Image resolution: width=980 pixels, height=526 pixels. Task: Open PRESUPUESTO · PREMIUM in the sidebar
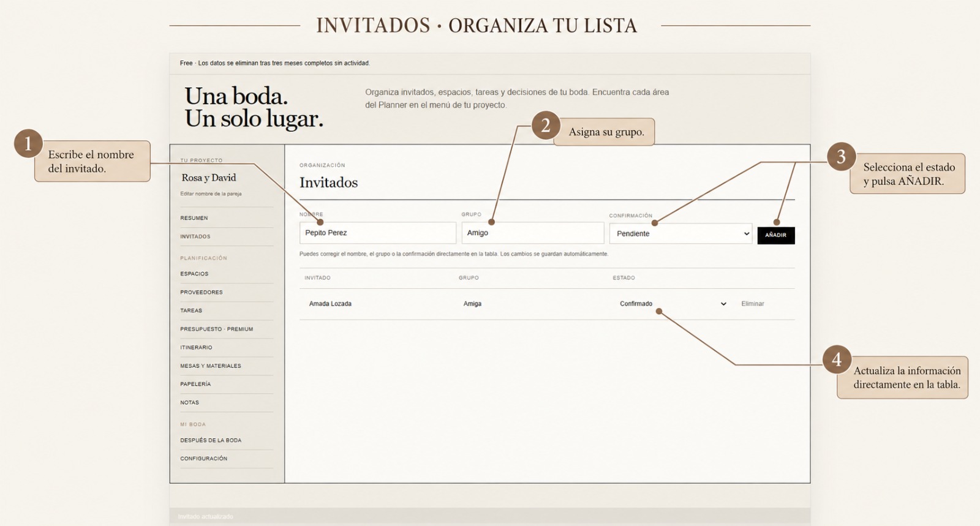pyautogui.click(x=216, y=329)
